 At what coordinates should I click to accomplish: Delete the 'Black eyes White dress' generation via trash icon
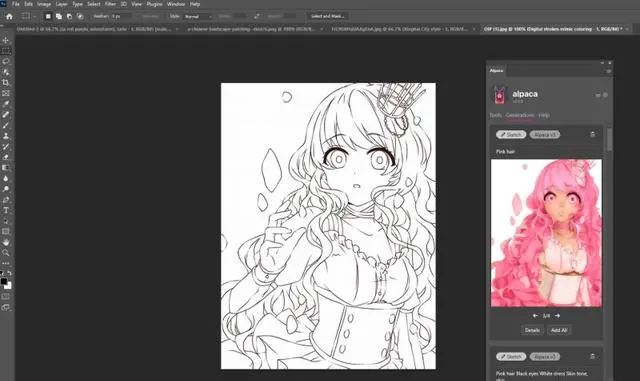tap(593, 356)
